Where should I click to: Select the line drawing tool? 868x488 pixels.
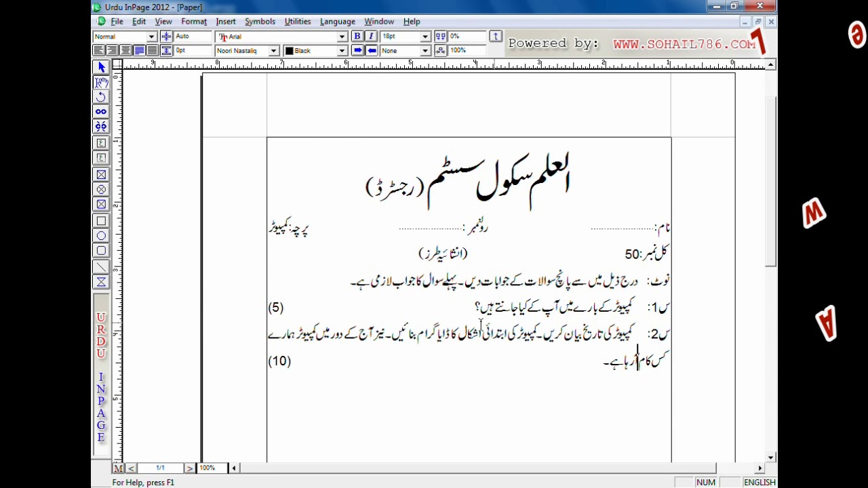(101, 268)
